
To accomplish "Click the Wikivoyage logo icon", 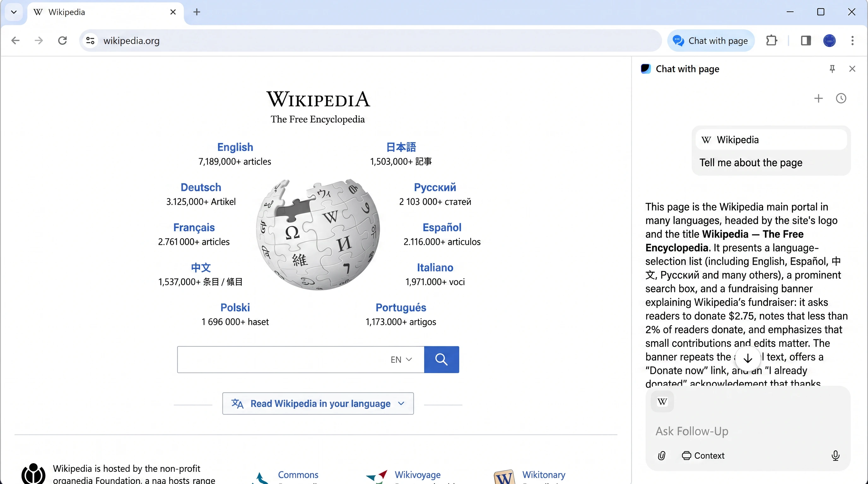I will [x=377, y=477].
